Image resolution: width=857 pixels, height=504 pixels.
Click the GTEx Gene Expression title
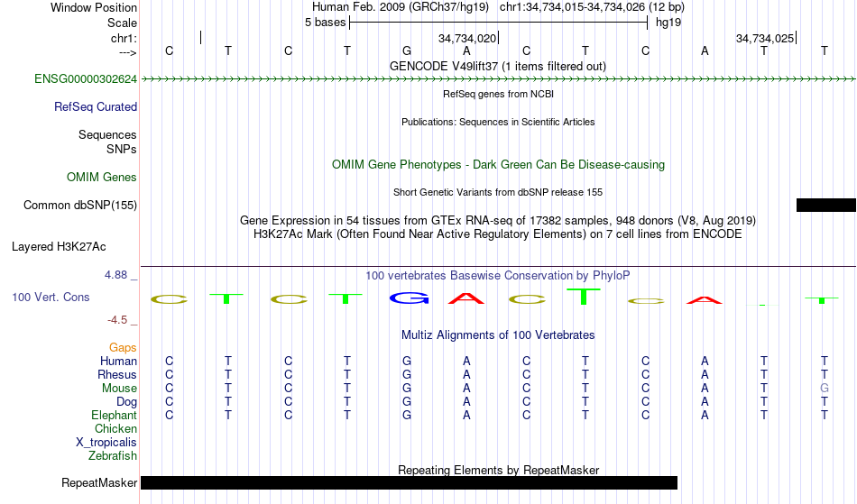click(498, 221)
